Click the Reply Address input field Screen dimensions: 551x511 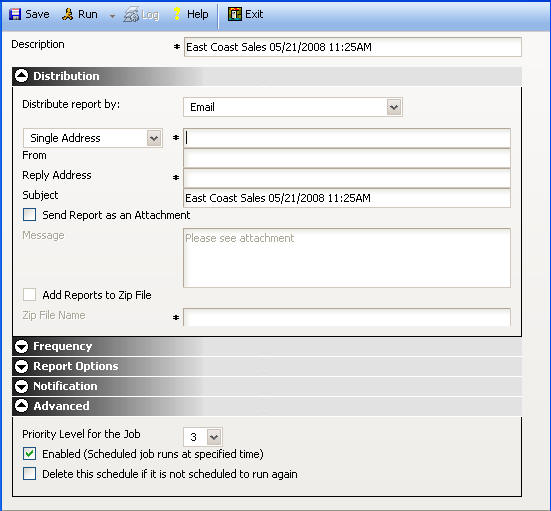347,178
